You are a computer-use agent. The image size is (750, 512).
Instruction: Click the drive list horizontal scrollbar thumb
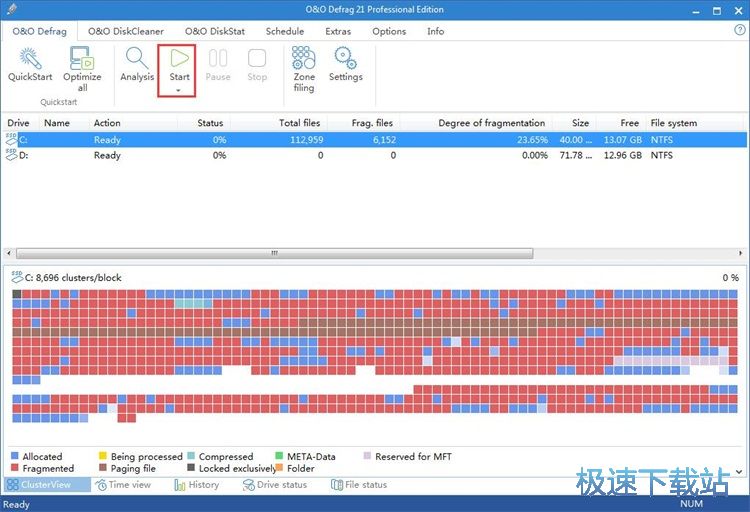coord(275,253)
